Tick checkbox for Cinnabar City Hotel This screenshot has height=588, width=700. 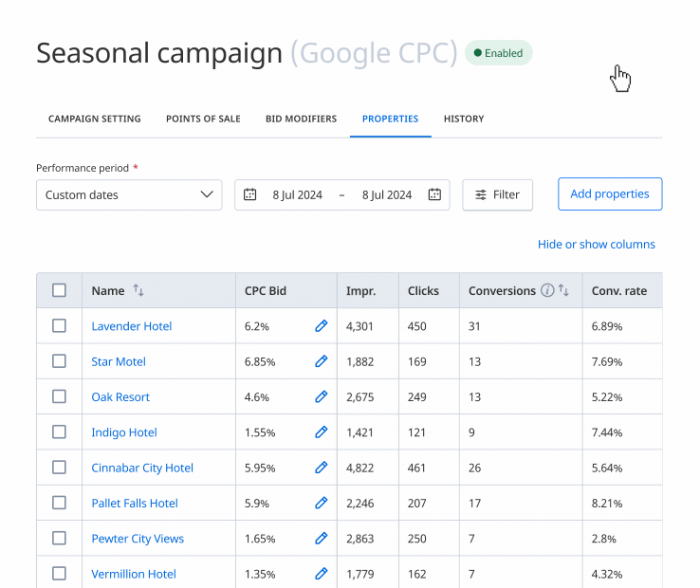(59, 468)
